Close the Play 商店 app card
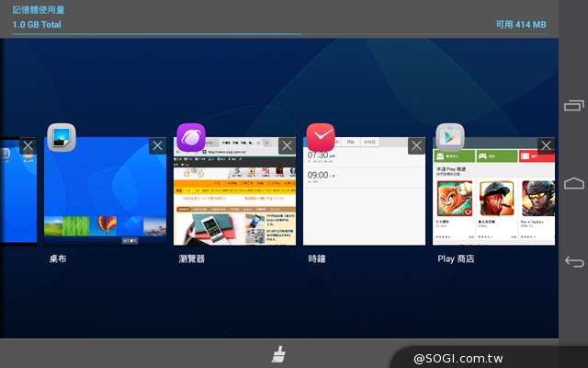The image size is (588, 368). [546, 146]
